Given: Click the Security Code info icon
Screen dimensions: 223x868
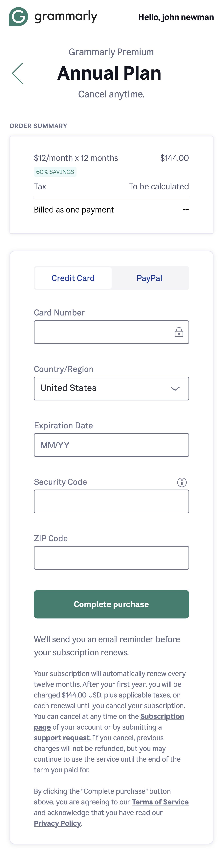Looking at the screenshot, I should click(182, 482).
